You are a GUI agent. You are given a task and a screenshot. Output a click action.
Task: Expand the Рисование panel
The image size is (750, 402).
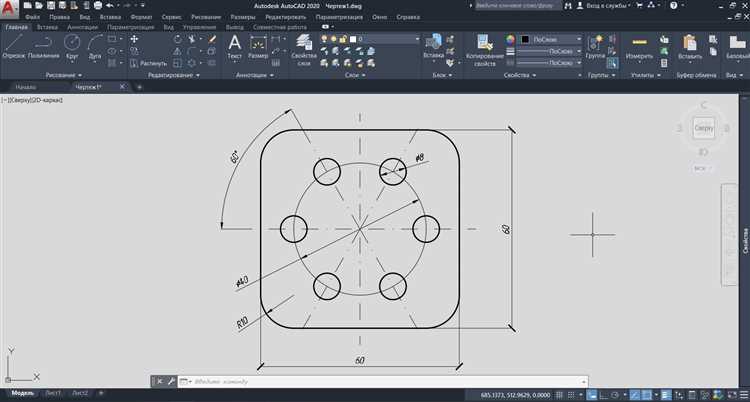[64, 75]
